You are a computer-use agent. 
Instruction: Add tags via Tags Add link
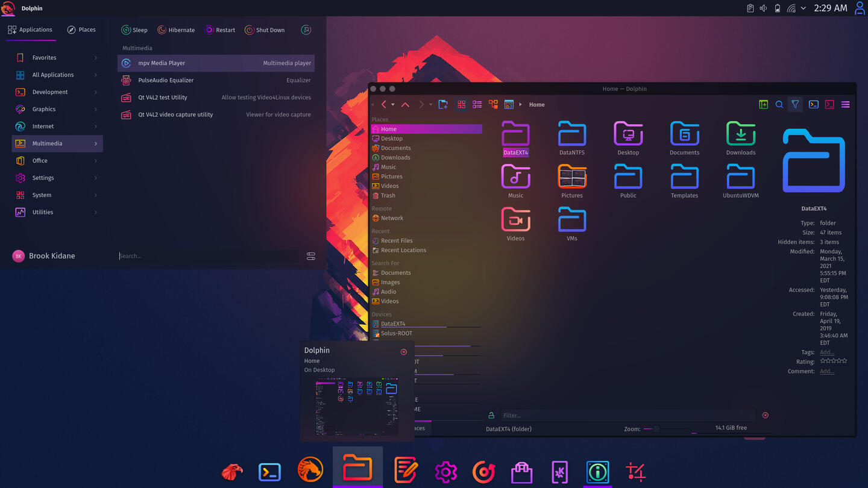coord(827,352)
